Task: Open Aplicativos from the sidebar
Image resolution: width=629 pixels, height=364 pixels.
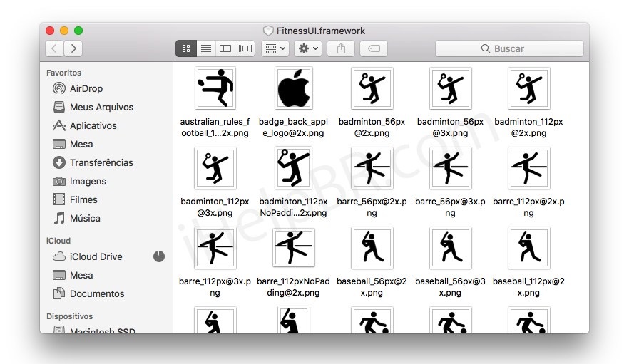Action: pyautogui.click(x=93, y=125)
